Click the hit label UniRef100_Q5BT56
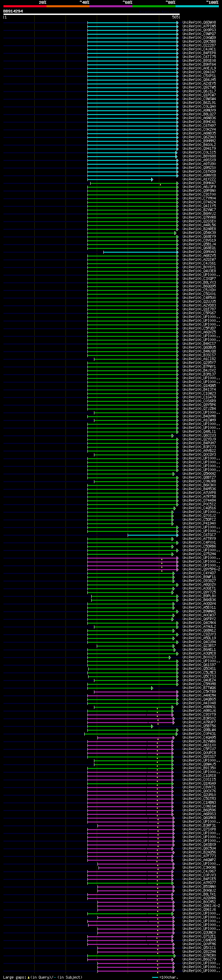The width and height of the screenshot is (222, 980). 199,726
